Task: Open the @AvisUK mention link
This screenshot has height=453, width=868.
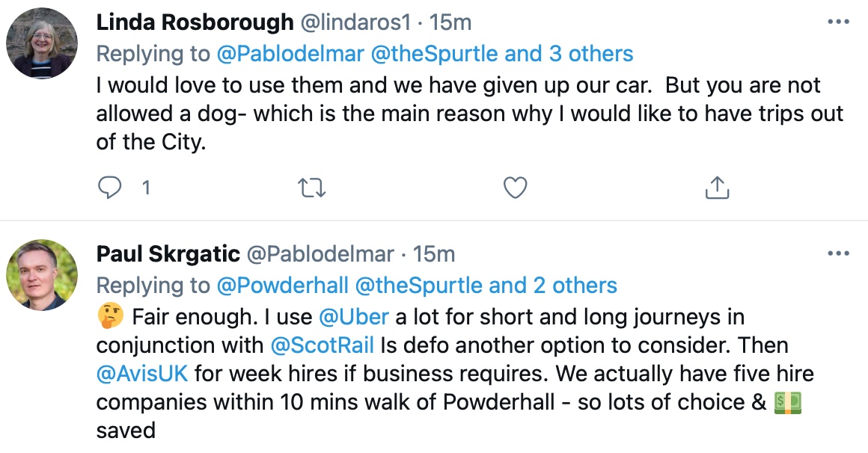Action: point(142,374)
